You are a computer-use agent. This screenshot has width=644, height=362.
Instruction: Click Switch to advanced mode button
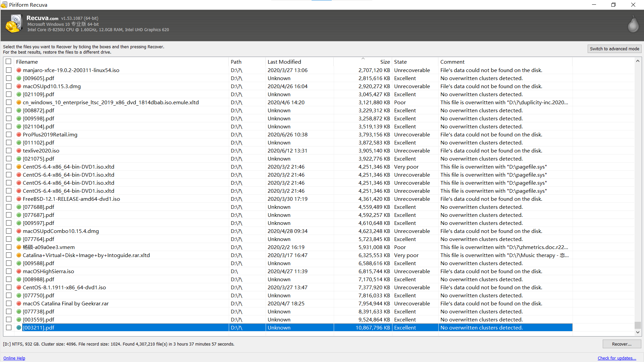pyautogui.click(x=614, y=49)
